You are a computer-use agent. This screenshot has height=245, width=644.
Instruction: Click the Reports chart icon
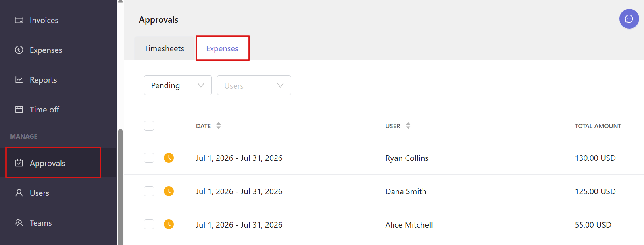click(19, 79)
